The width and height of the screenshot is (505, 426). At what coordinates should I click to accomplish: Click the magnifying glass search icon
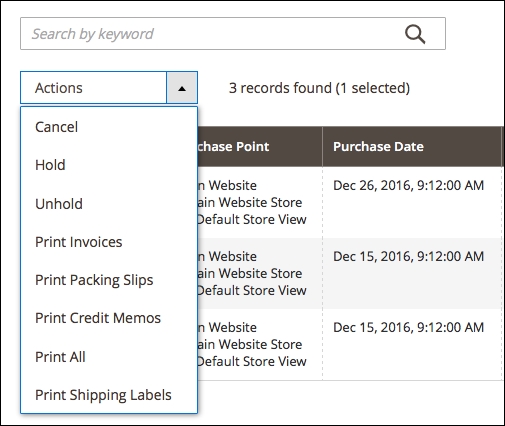(x=415, y=34)
